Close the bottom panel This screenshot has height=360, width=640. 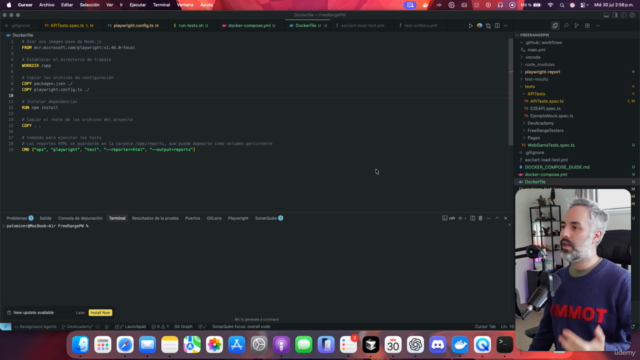tap(506, 218)
